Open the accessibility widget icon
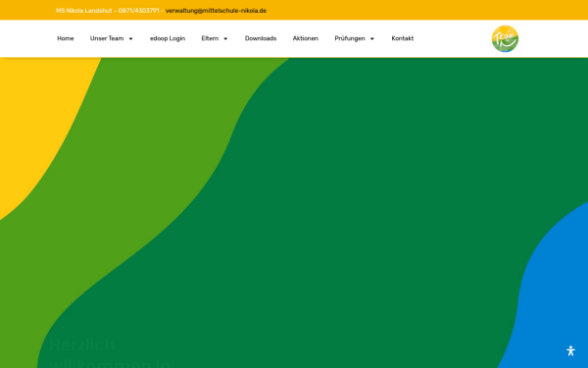The height and width of the screenshot is (368, 588). pos(570,351)
